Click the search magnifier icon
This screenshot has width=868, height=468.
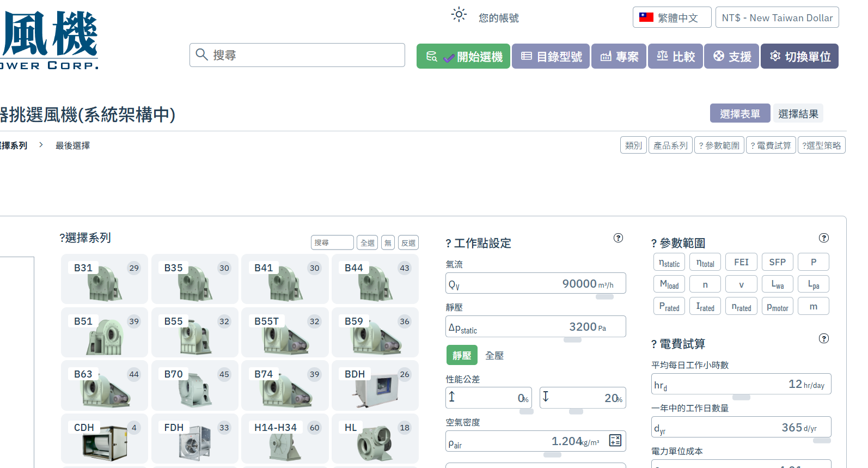point(201,54)
